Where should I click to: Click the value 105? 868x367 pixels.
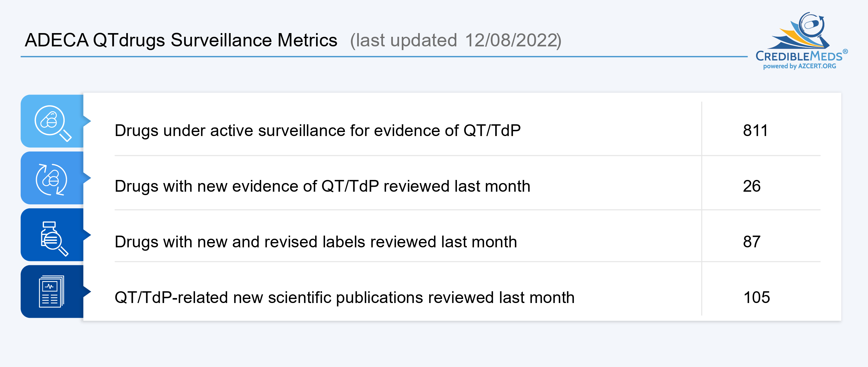point(757,297)
